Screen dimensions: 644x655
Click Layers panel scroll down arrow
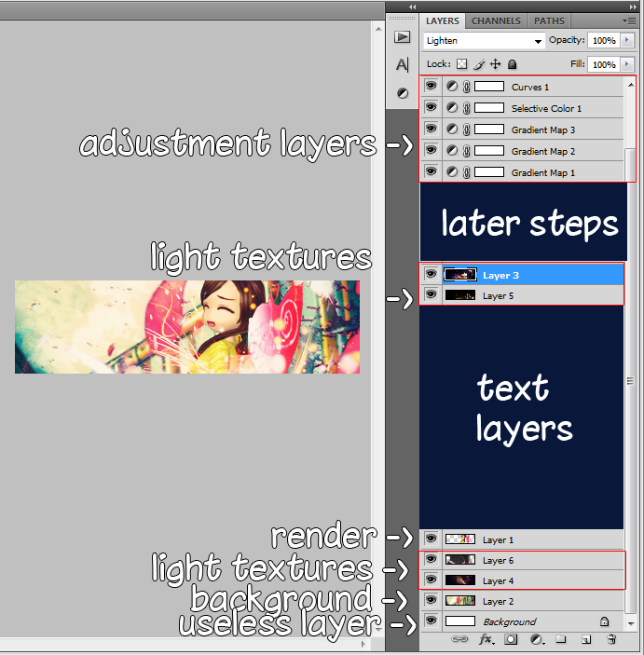coord(631,623)
